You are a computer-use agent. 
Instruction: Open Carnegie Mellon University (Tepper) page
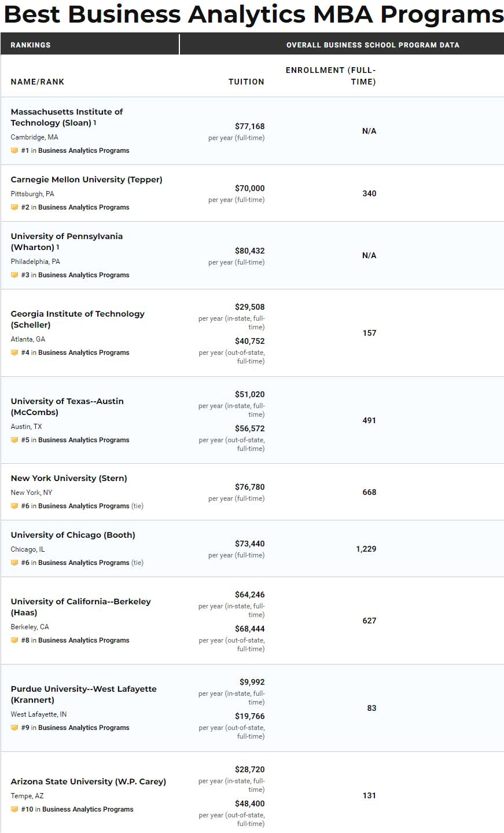pos(86,179)
